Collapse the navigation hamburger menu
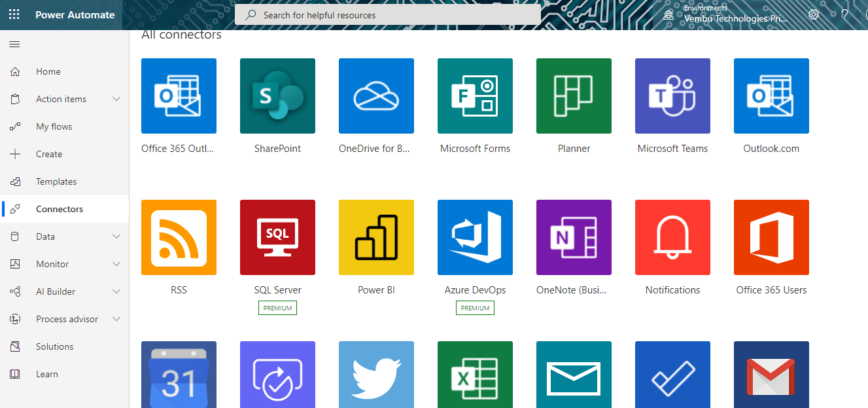Viewport: 868px width, 408px height. (x=14, y=45)
